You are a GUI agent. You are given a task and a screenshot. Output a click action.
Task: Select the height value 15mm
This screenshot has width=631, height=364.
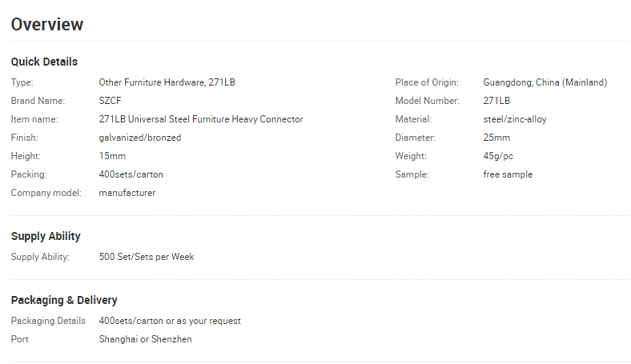click(x=112, y=156)
